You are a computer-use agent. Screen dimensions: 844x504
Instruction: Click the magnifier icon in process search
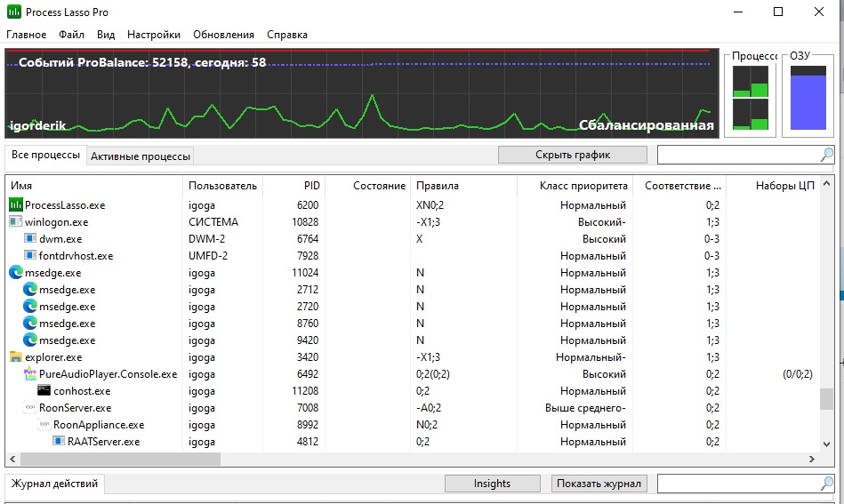click(827, 155)
